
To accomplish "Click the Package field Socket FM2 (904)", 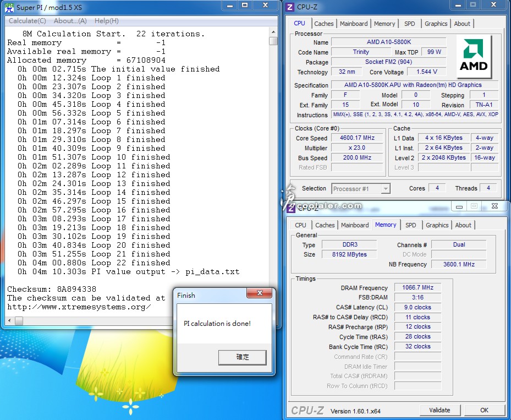I will 388,62.
